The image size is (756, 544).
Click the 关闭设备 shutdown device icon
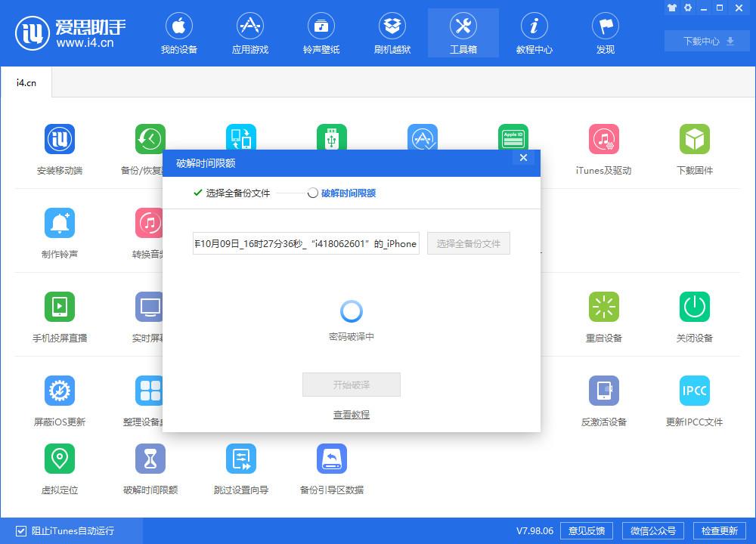click(x=693, y=315)
